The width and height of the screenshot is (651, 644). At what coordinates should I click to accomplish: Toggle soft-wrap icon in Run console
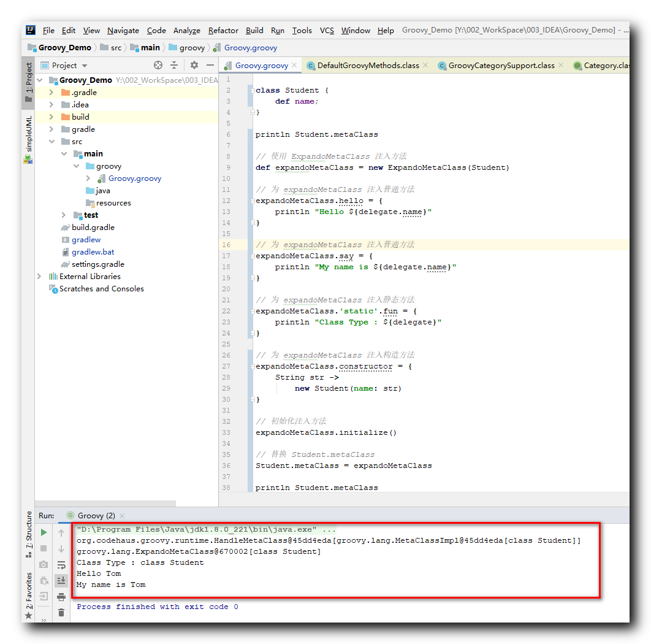click(61, 565)
